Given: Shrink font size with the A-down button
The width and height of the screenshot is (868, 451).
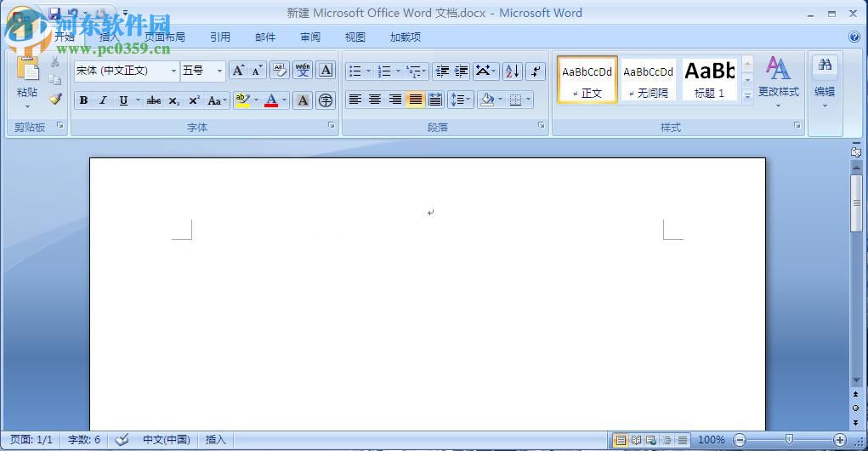Looking at the screenshot, I should [257, 71].
